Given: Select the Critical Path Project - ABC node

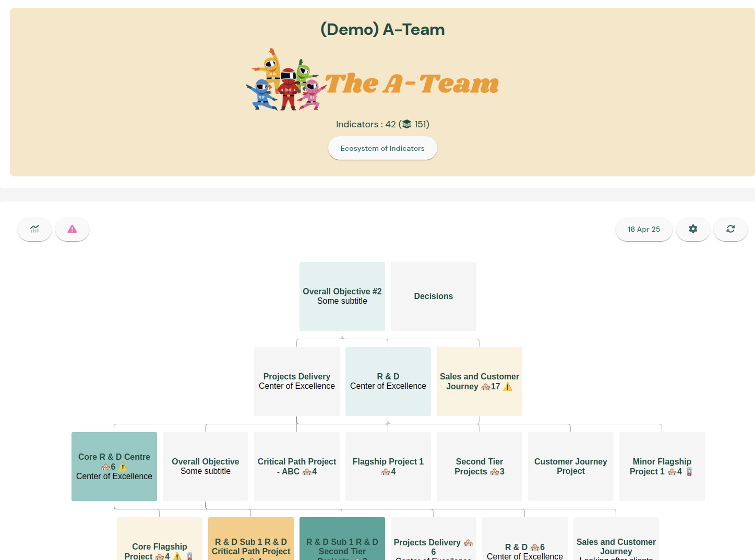Looking at the screenshot, I should coord(297,467).
